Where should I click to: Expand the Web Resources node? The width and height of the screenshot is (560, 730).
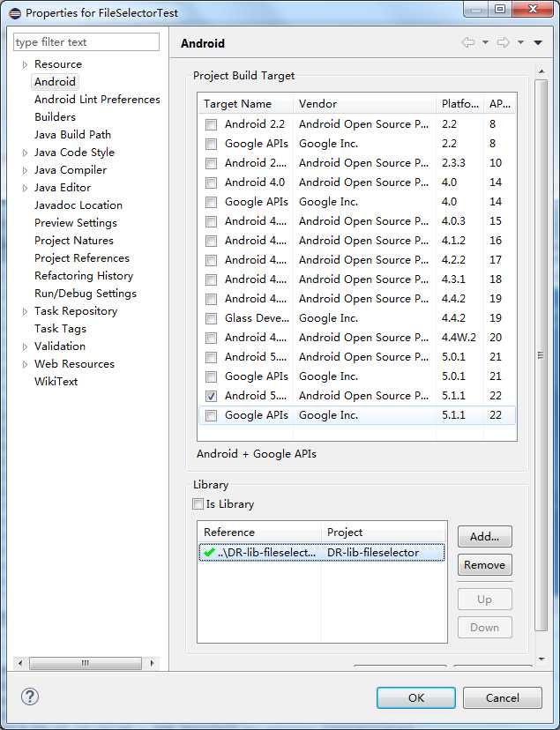[25, 364]
